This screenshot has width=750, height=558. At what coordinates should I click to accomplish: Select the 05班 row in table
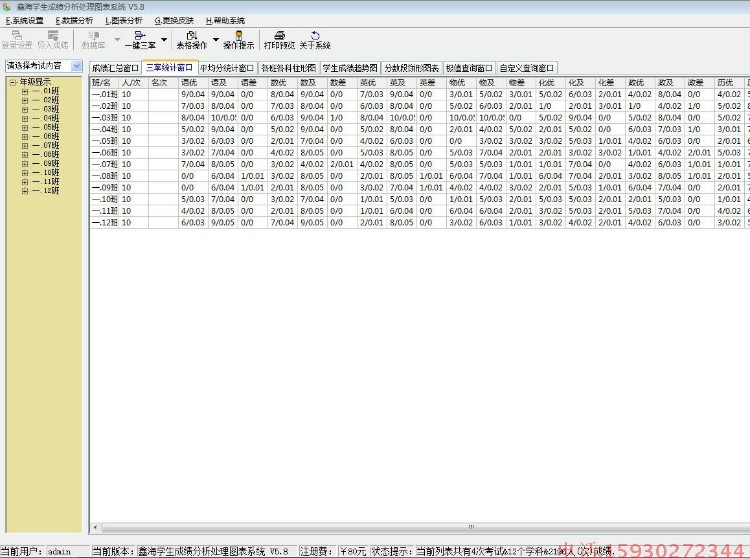coord(105,141)
